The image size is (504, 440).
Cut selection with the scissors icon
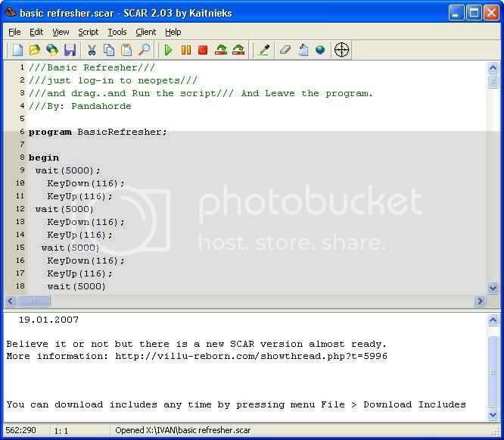tap(92, 51)
